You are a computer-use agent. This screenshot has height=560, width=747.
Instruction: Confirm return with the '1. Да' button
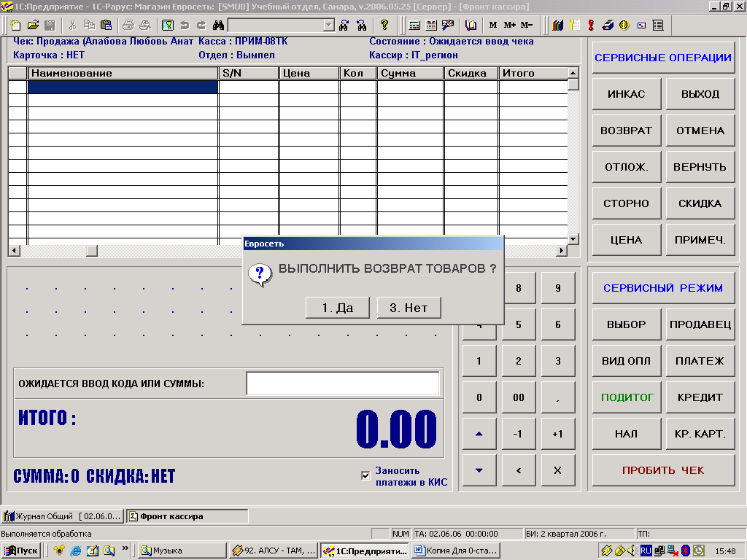pos(337,308)
